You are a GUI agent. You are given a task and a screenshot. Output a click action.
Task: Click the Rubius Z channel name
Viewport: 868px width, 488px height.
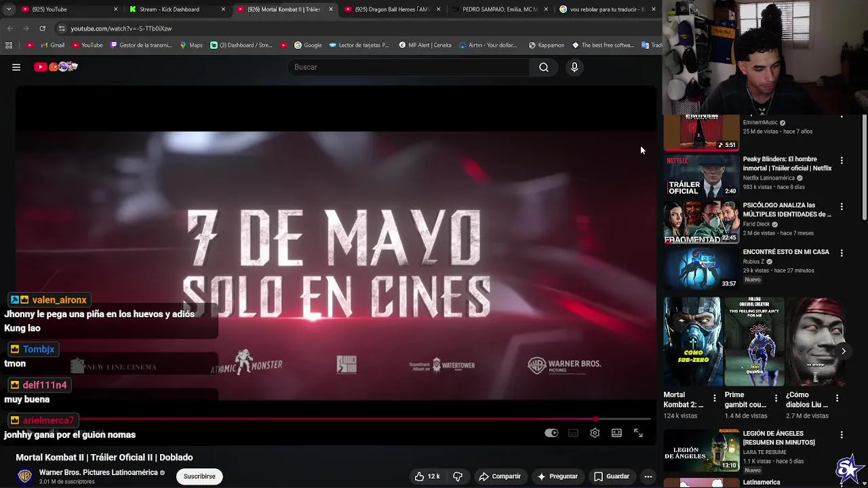(753, 262)
